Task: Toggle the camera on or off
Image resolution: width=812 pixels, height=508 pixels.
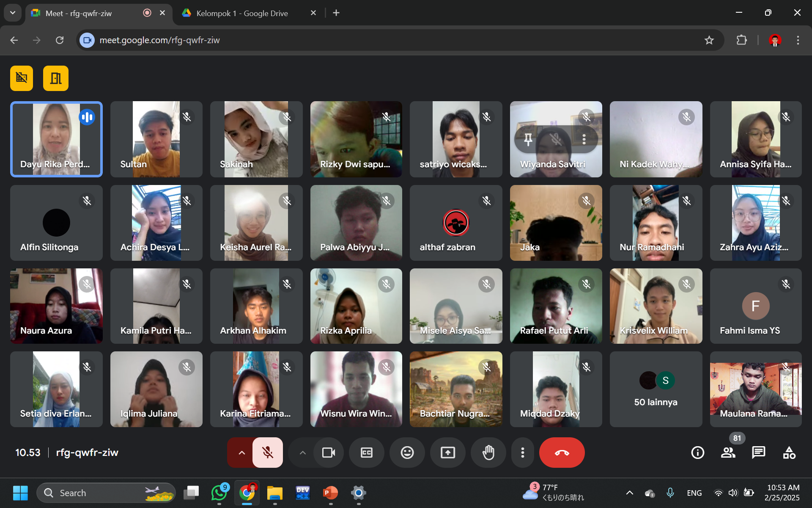Action: pyautogui.click(x=328, y=453)
